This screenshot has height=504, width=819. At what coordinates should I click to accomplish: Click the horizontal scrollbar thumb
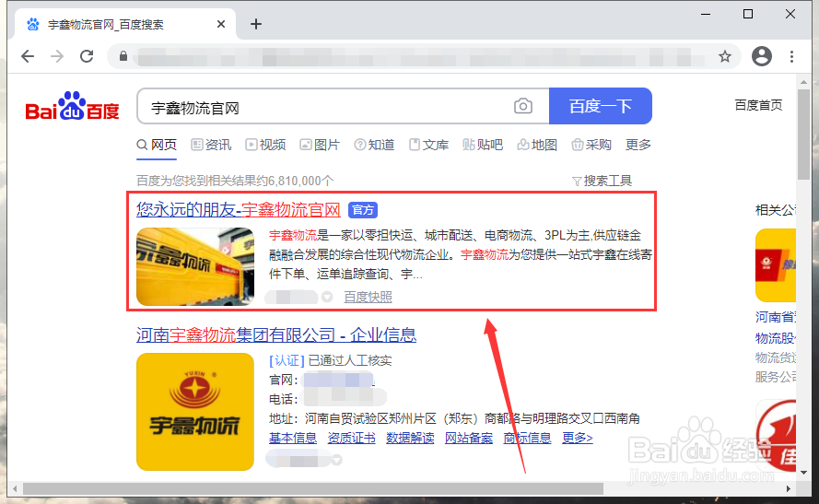[x=313, y=489]
